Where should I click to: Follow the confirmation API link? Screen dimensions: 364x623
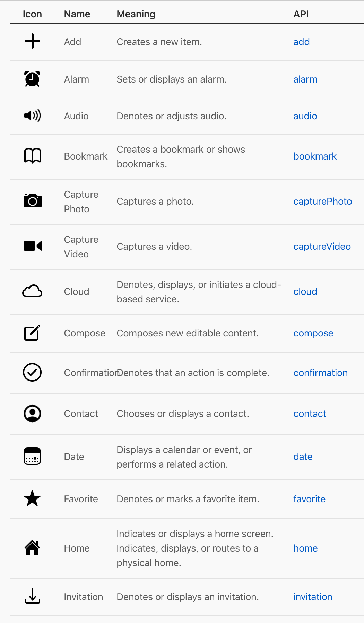pos(321,373)
